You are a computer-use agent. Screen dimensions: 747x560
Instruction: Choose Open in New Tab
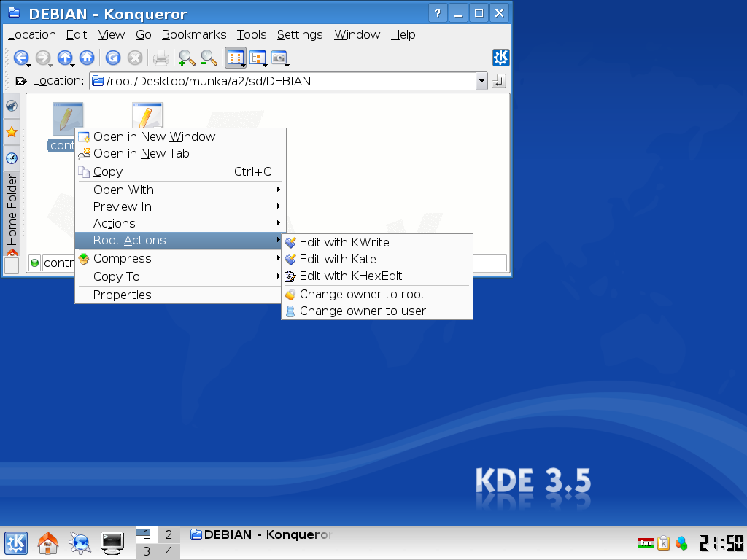(180, 153)
